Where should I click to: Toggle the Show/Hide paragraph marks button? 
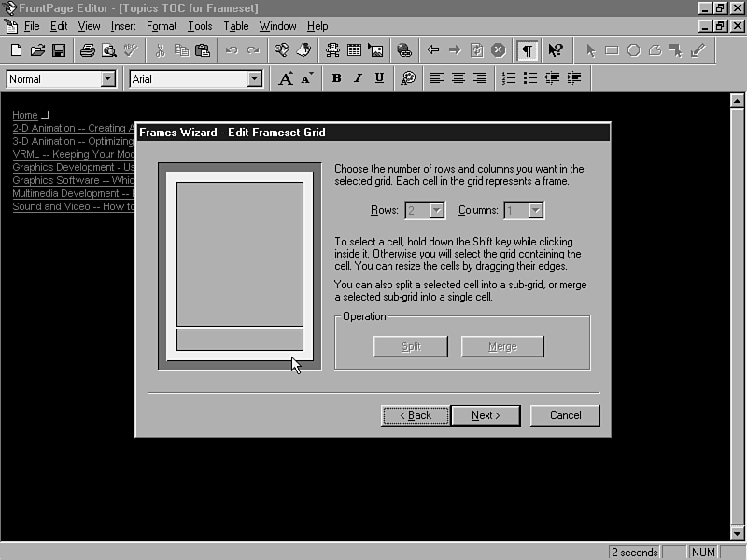click(528, 50)
